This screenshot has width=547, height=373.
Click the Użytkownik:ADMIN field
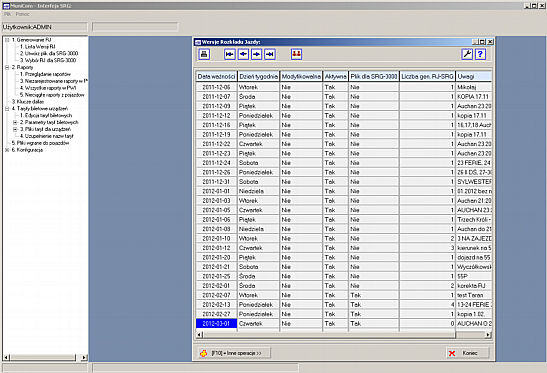(45, 27)
